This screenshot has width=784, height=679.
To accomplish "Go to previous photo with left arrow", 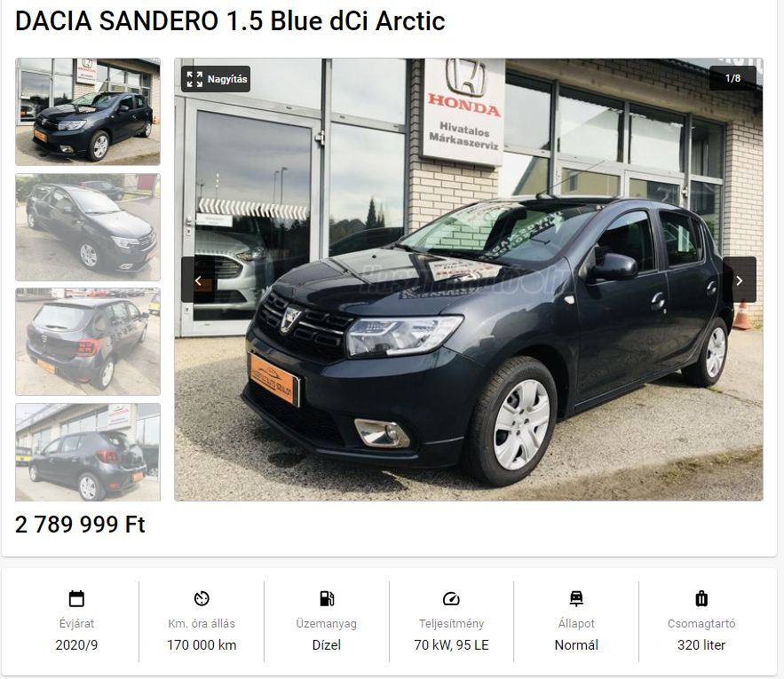I will 198,280.
